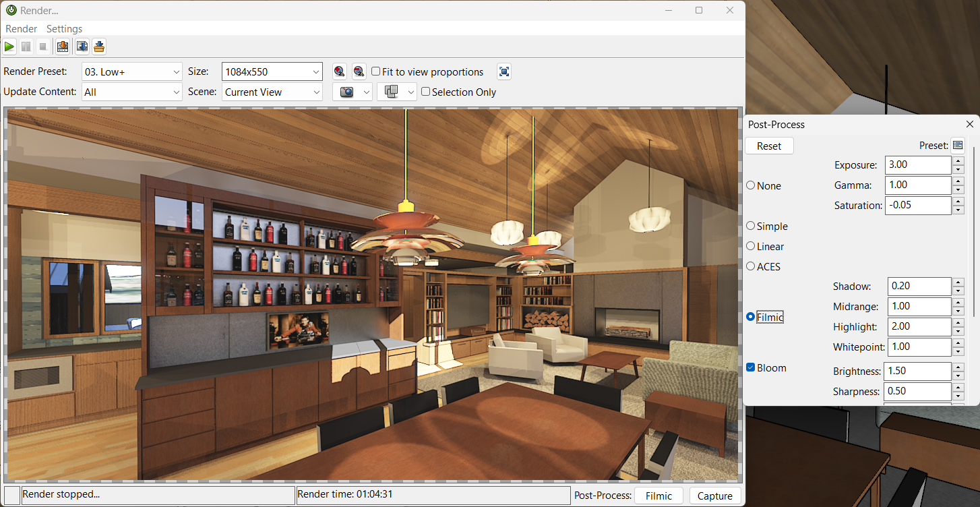Click the fit-to-window frame icon

(x=504, y=71)
